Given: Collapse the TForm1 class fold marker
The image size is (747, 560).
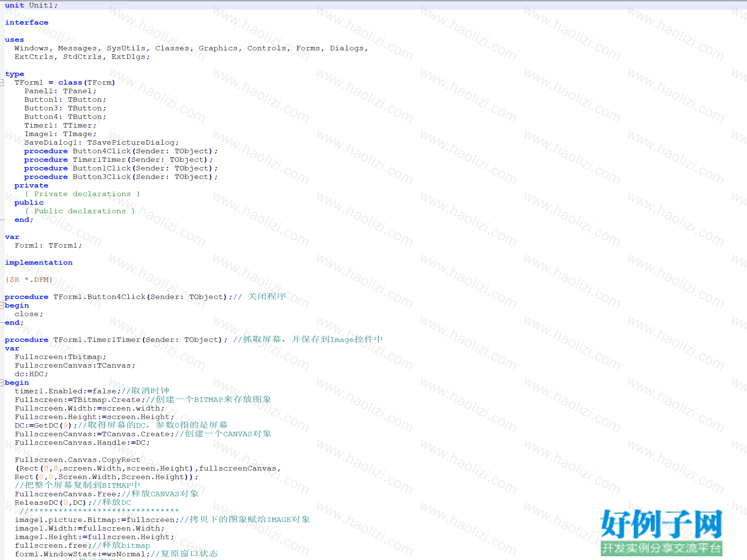Looking at the screenshot, I should (x=1, y=83).
